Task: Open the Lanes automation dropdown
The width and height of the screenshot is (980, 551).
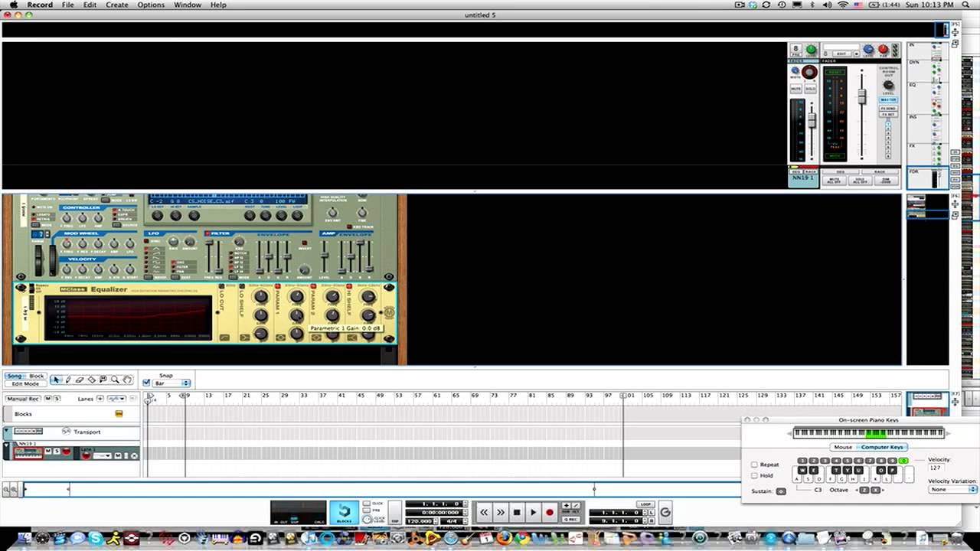Action: click(116, 399)
